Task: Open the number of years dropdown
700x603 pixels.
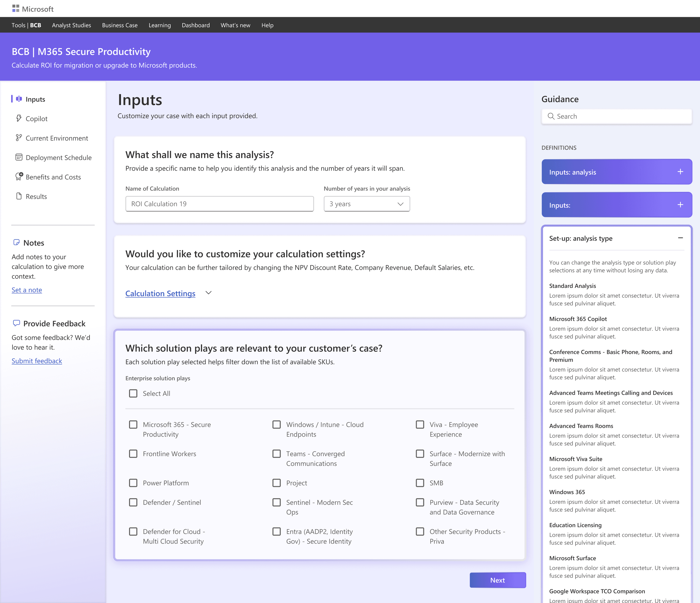Action: [367, 204]
